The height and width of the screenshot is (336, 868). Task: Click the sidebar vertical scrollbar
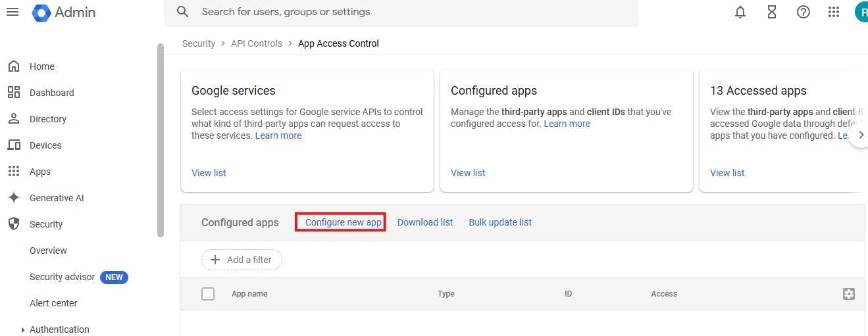(x=160, y=140)
